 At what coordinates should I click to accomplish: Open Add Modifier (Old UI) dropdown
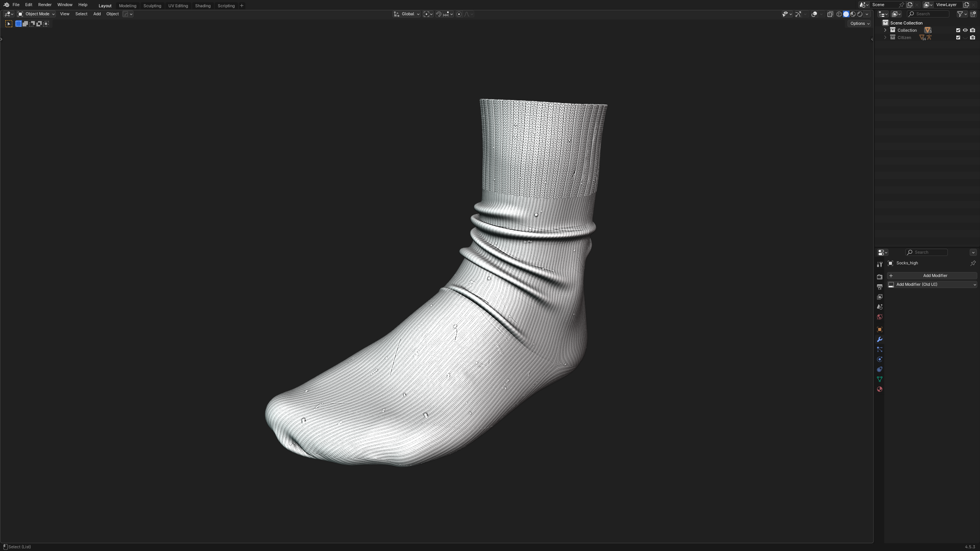coord(932,284)
